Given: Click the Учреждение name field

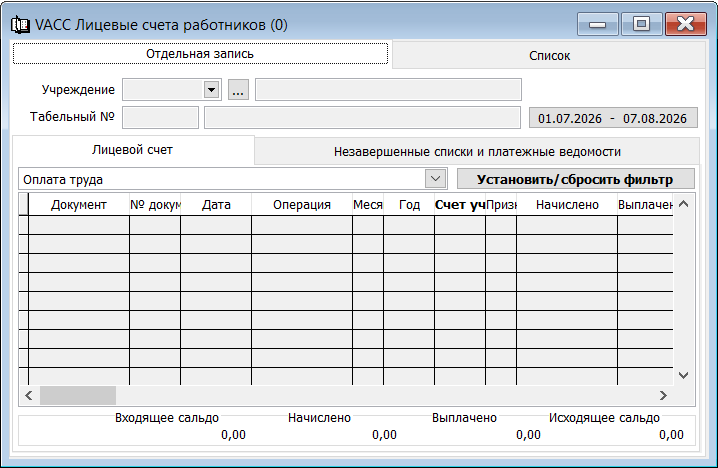Looking at the screenshot, I should (388, 89).
